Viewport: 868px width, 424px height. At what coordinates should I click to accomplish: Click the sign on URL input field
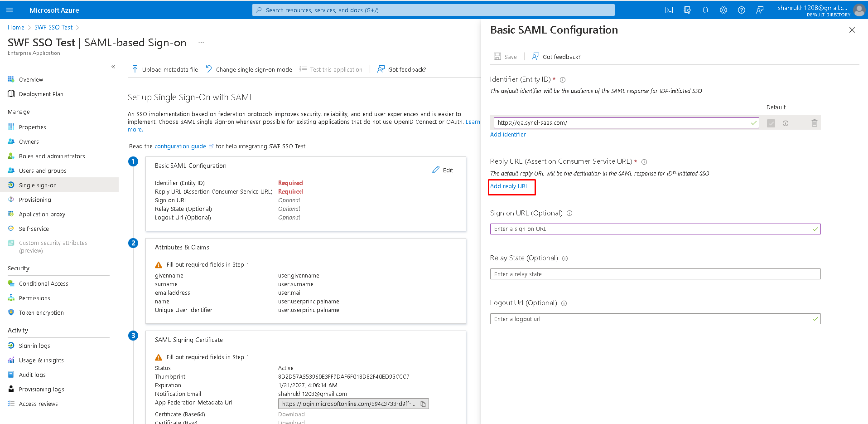[655, 229]
